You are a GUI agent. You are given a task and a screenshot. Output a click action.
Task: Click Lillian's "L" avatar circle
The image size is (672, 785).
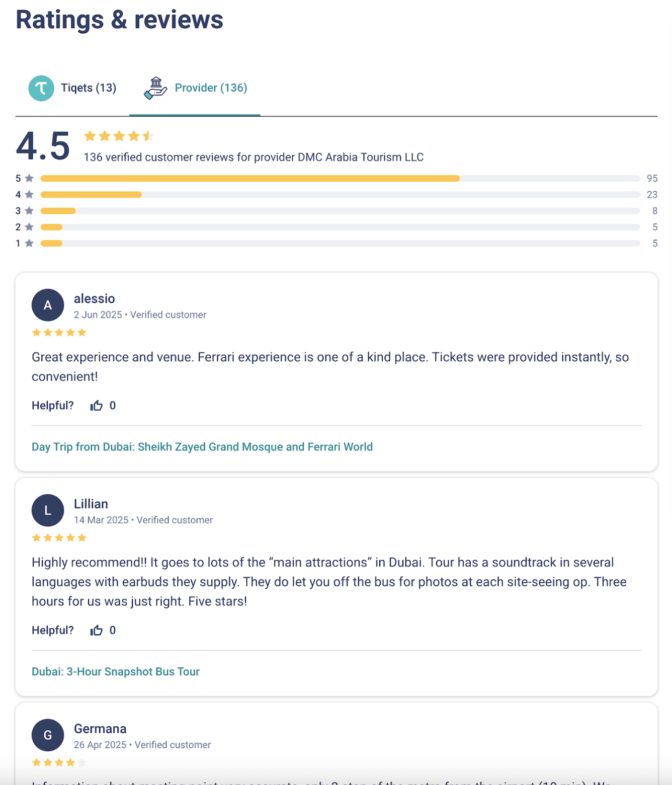click(48, 510)
